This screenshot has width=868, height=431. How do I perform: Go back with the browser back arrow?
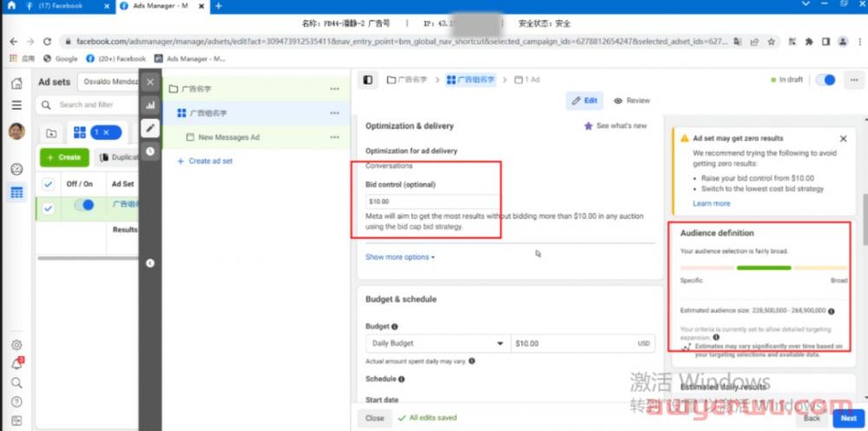click(14, 42)
